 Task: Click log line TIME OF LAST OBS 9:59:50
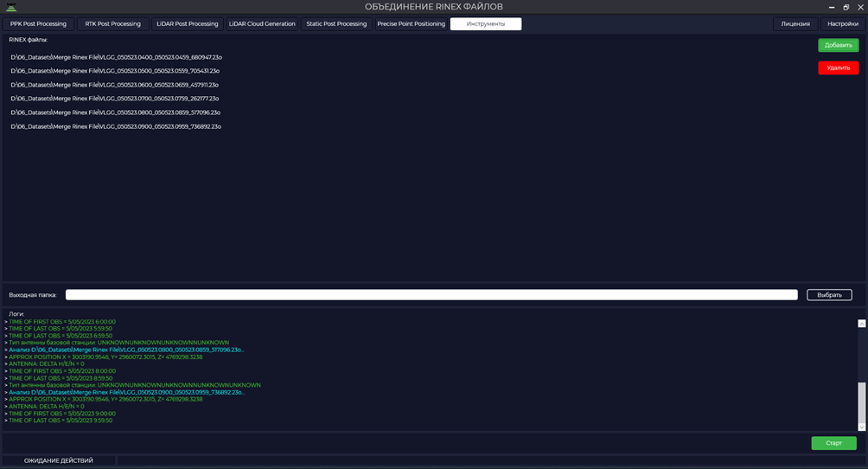pyautogui.click(x=61, y=421)
